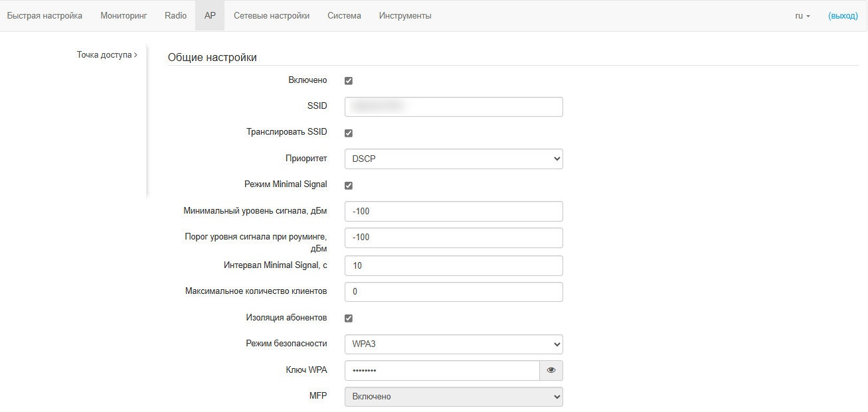
Task: Expand Режим безопасности WPA3 dropdown
Action: pyautogui.click(x=454, y=344)
